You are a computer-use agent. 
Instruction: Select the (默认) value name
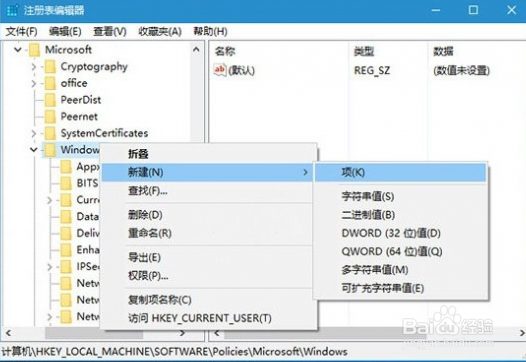(x=242, y=70)
